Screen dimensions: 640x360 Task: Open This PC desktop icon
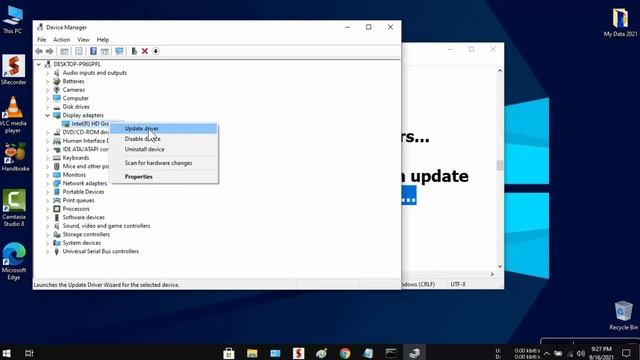pos(13,19)
